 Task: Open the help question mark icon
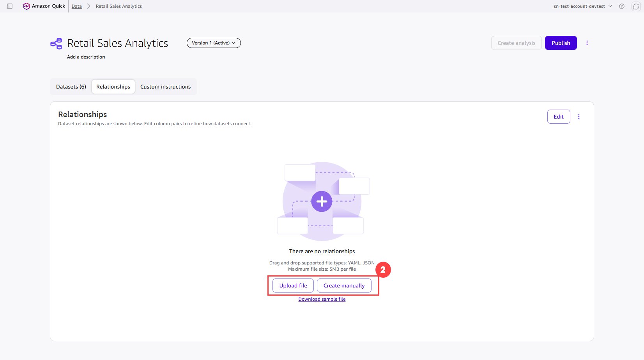pos(622,6)
